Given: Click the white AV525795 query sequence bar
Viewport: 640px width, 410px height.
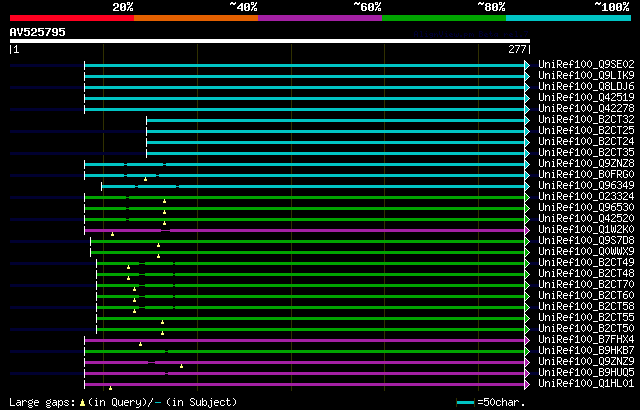Looking at the screenshot, I should (x=270, y=41).
